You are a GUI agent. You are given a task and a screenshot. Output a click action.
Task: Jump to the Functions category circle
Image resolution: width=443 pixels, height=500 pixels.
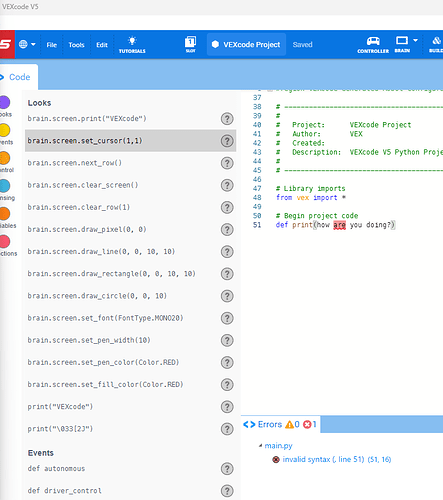(x=5, y=241)
